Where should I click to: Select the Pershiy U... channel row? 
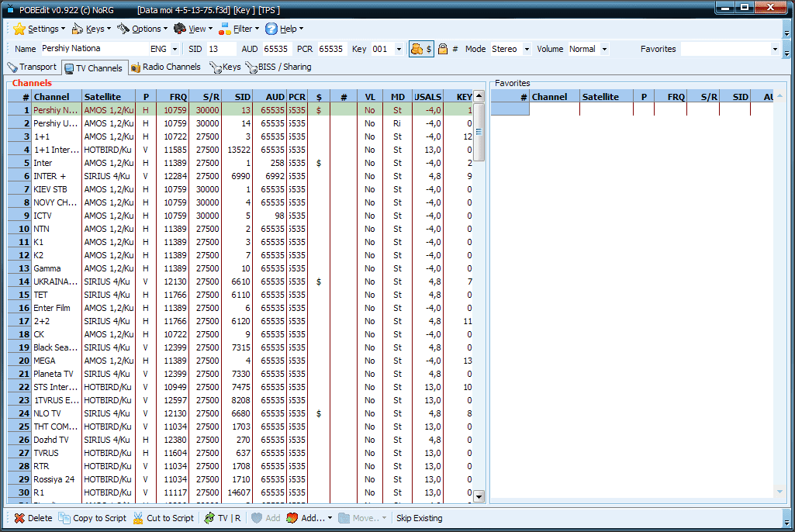pos(240,123)
